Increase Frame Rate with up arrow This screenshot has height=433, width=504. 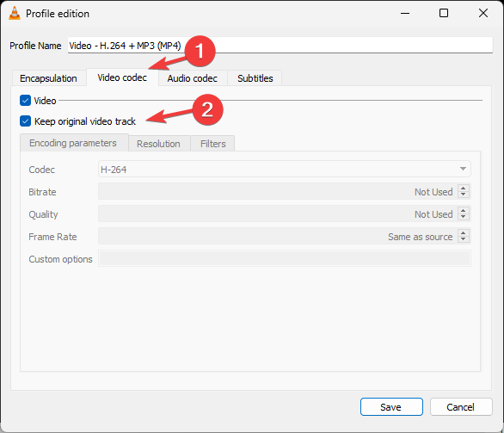pos(464,233)
